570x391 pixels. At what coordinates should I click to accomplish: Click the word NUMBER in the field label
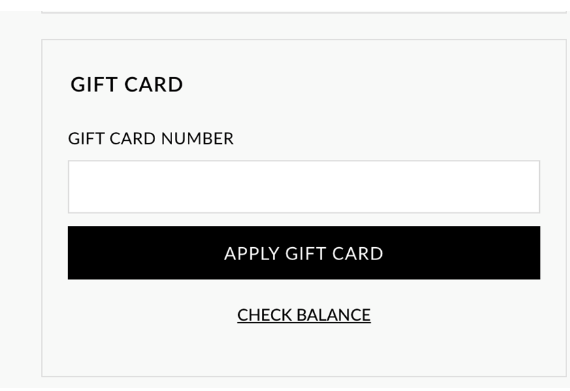point(197,138)
